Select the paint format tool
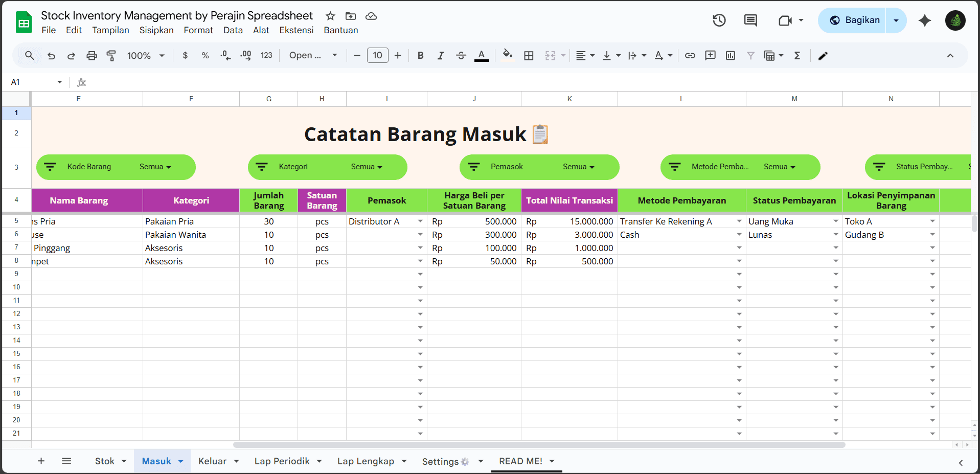Viewport: 980px width, 474px height. (x=111, y=55)
